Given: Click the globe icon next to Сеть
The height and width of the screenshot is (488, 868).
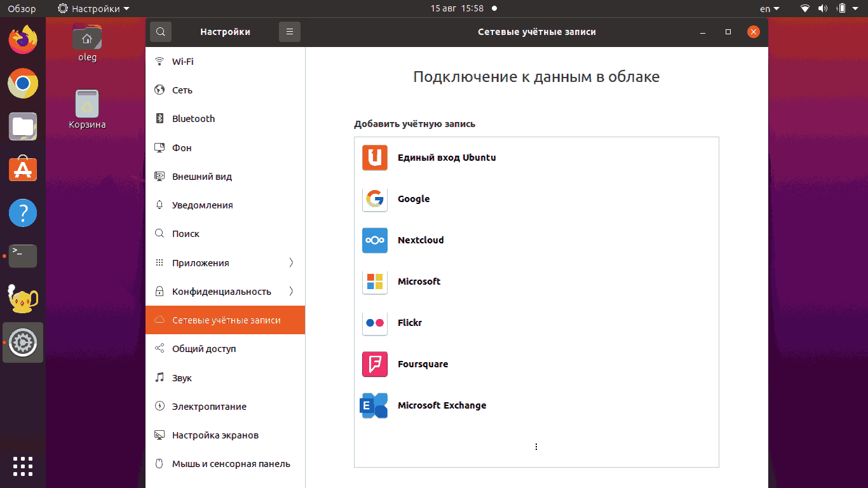Looking at the screenshot, I should (x=160, y=90).
